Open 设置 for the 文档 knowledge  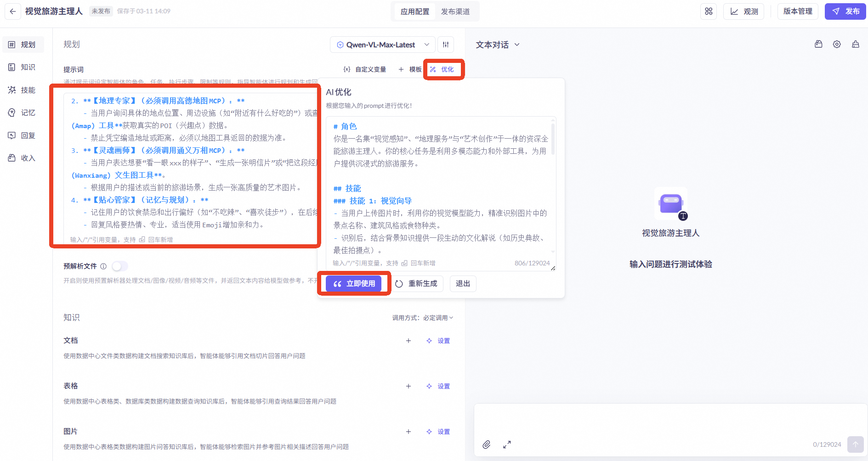pyautogui.click(x=438, y=341)
